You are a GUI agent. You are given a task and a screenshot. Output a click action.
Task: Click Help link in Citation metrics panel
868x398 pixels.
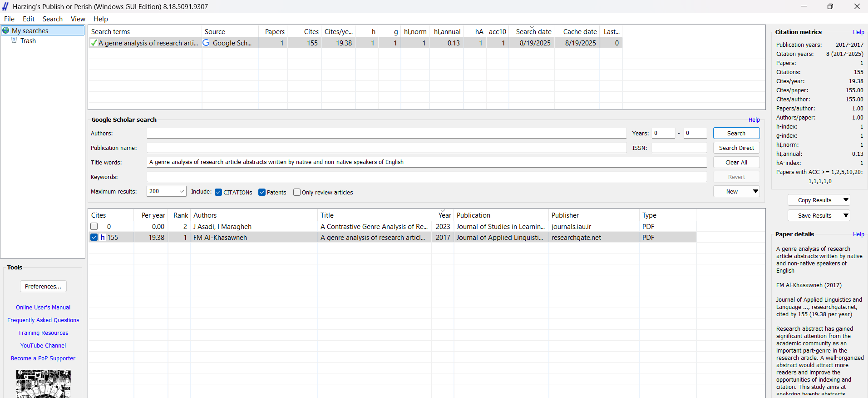tap(858, 32)
